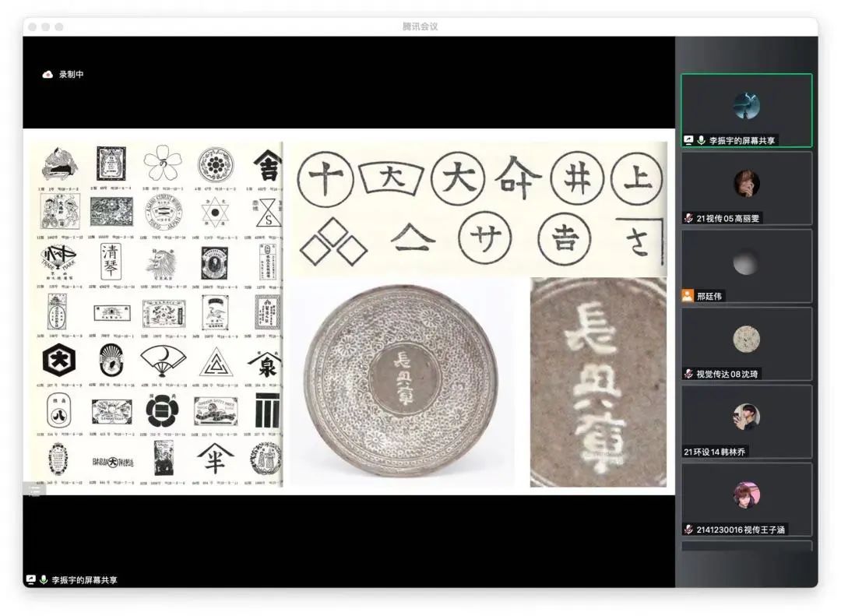Click the 腾讯会议 window title
The image size is (841, 616).
pos(420,26)
